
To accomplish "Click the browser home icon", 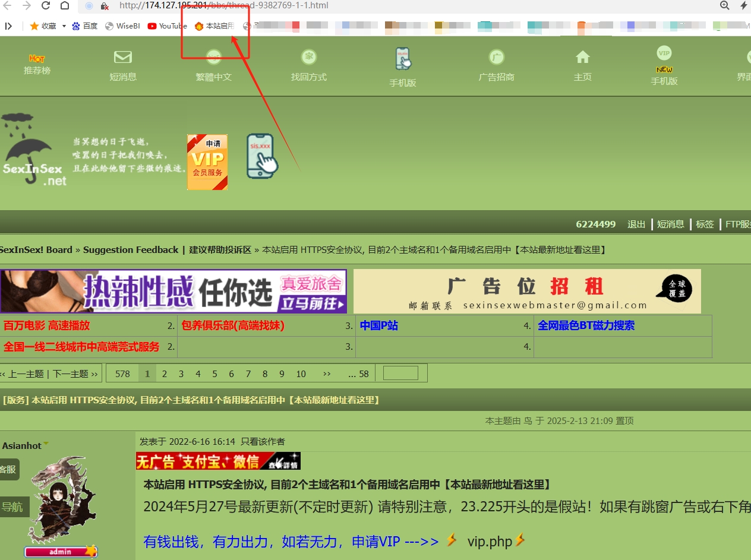I will click(x=65, y=6).
